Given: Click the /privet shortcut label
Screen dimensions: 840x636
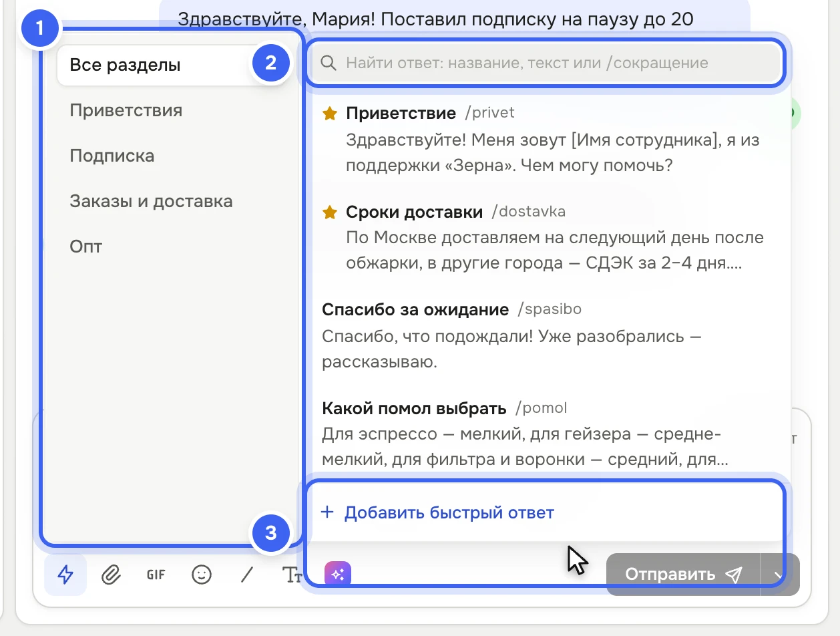Looking at the screenshot, I should pyautogui.click(x=489, y=112).
